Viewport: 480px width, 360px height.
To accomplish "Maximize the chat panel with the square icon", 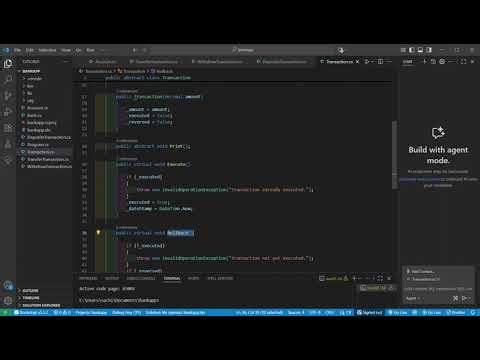I will pyautogui.click(x=463, y=62).
